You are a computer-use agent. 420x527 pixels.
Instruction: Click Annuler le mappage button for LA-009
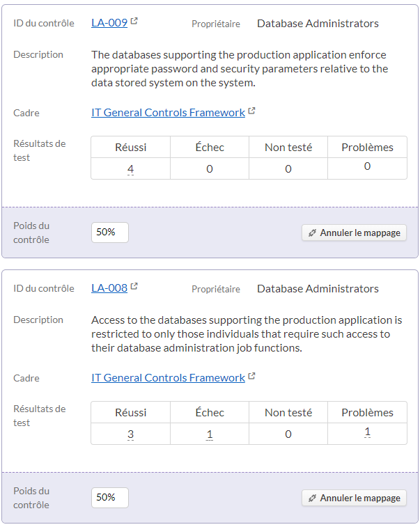tap(354, 233)
